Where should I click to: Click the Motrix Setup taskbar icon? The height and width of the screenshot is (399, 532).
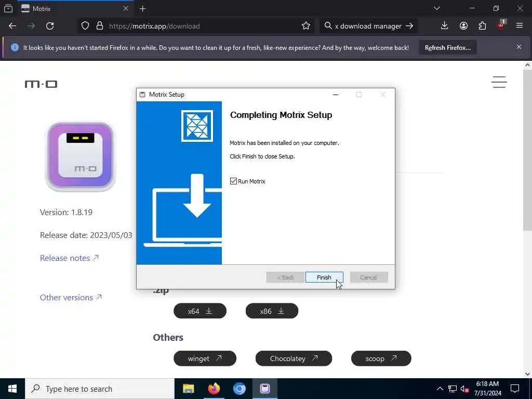pos(264,389)
